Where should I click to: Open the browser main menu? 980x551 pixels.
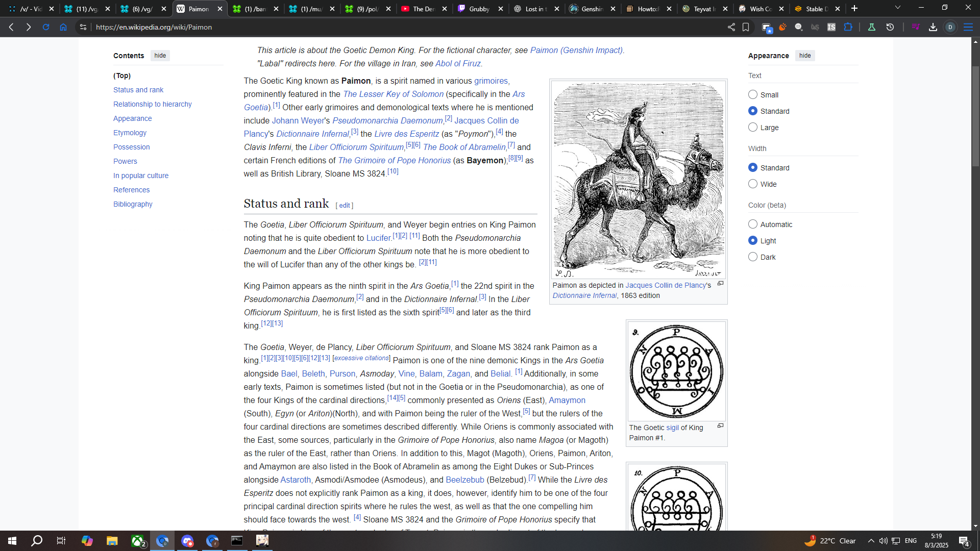pyautogui.click(x=968, y=27)
